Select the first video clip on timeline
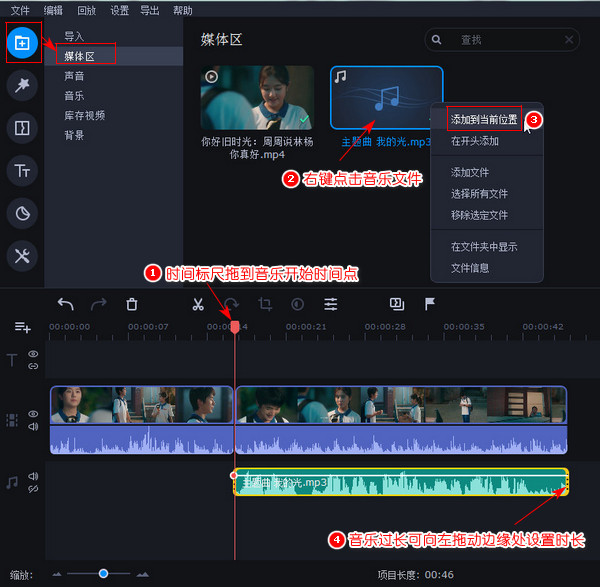 pyautogui.click(x=142, y=420)
